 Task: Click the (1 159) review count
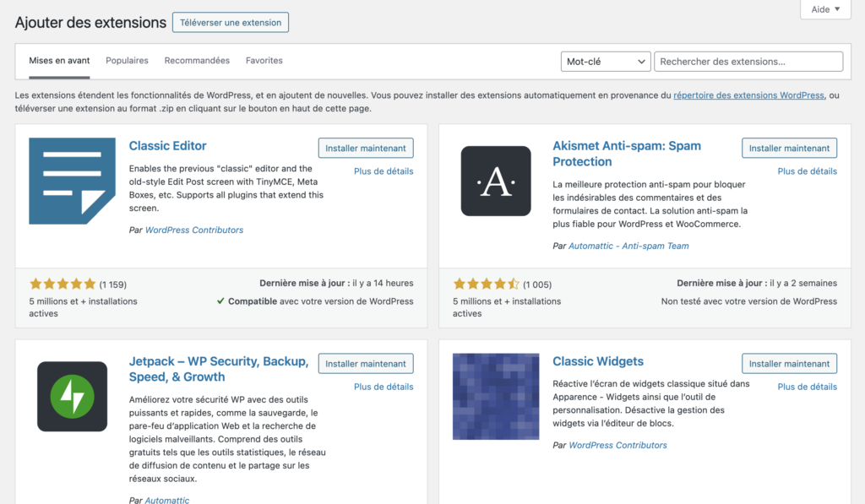click(113, 285)
